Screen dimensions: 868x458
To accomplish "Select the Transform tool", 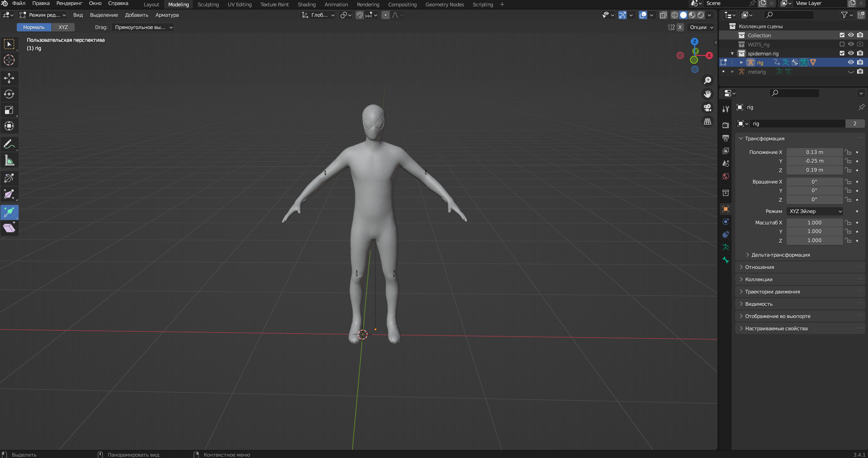I will tap(9, 126).
